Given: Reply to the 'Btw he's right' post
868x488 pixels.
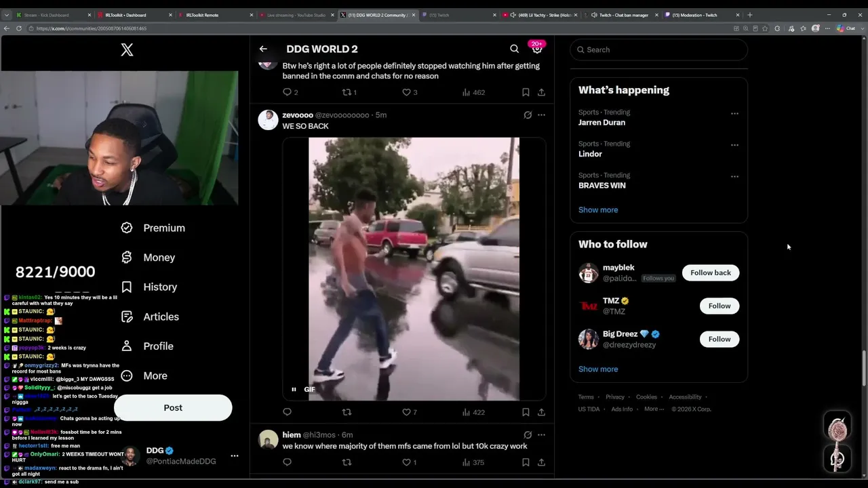Looking at the screenshot, I should tap(287, 92).
